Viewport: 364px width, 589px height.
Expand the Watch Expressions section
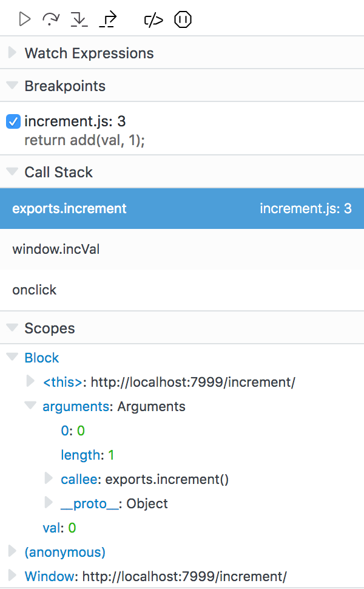(12, 53)
